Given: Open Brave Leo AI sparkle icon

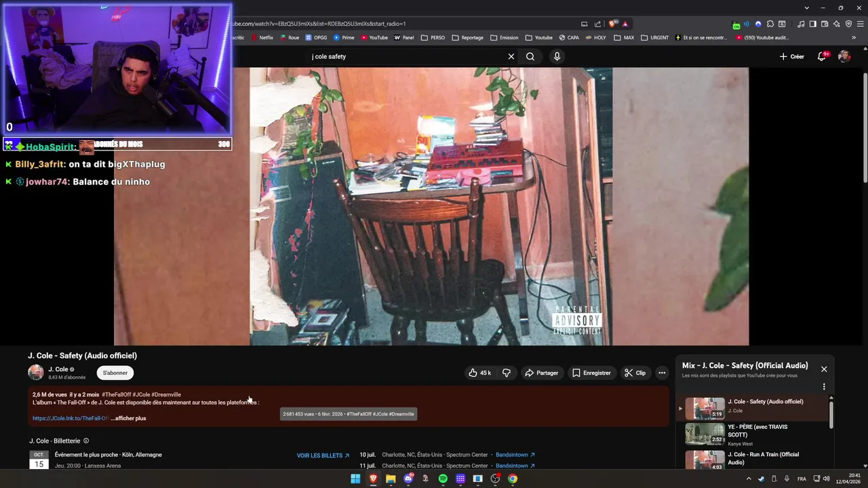Looking at the screenshot, I should tap(836, 24).
